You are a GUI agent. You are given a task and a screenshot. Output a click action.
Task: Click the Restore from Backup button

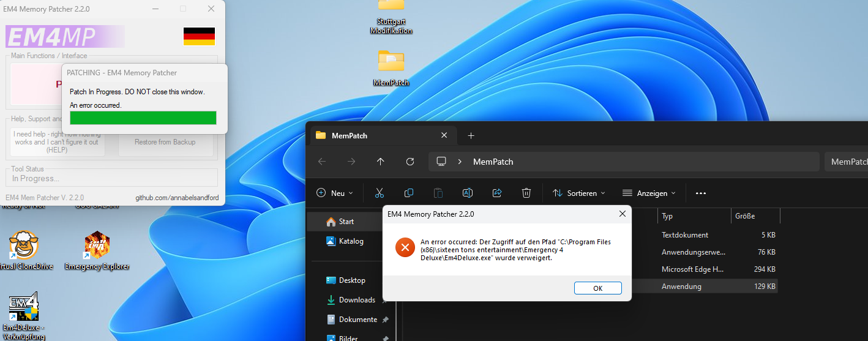tap(165, 142)
